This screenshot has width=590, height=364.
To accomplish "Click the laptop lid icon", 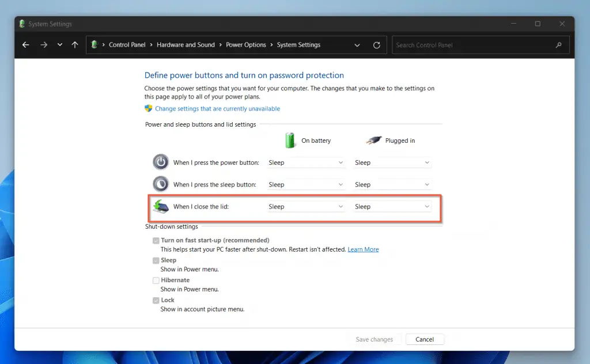I will pos(161,206).
